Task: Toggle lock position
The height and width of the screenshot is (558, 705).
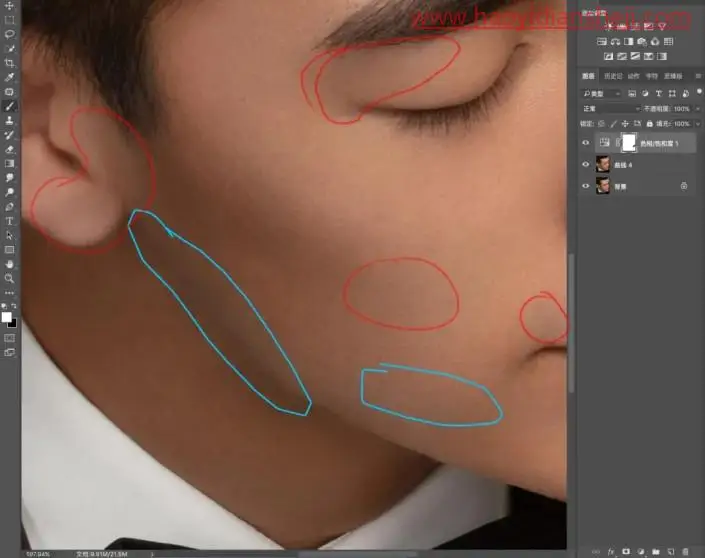Action: click(x=625, y=123)
